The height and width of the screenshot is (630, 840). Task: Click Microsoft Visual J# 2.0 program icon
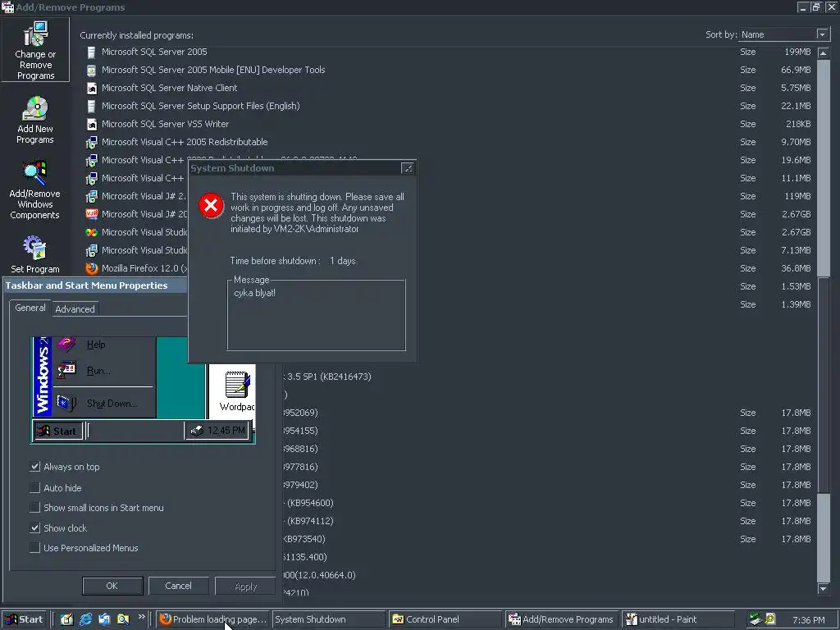click(92, 196)
